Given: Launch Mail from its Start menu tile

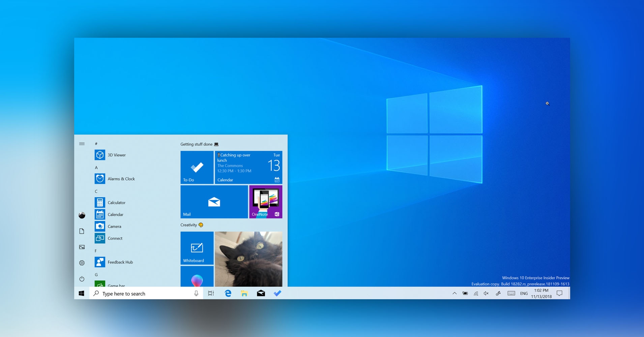Looking at the screenshot, I should pos(214,202).
